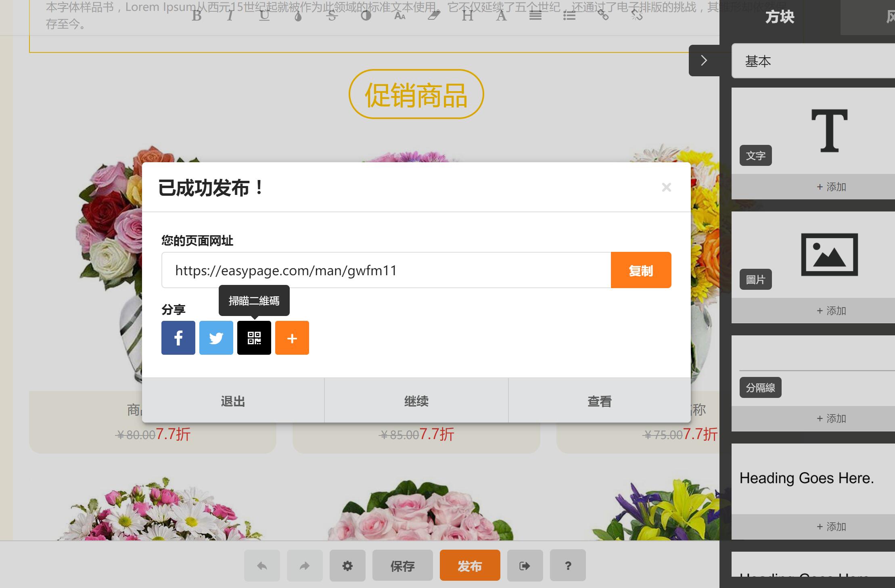Click the 已成功发布 dialog title
Screen dimensions: 895x588
pos(211,188)
